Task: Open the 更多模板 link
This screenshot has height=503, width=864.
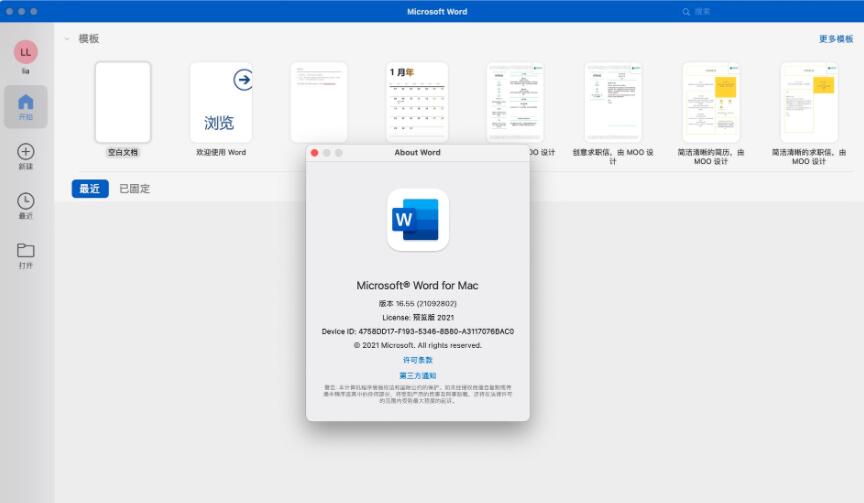Action: pyautogui.click(x=835, y=39)
